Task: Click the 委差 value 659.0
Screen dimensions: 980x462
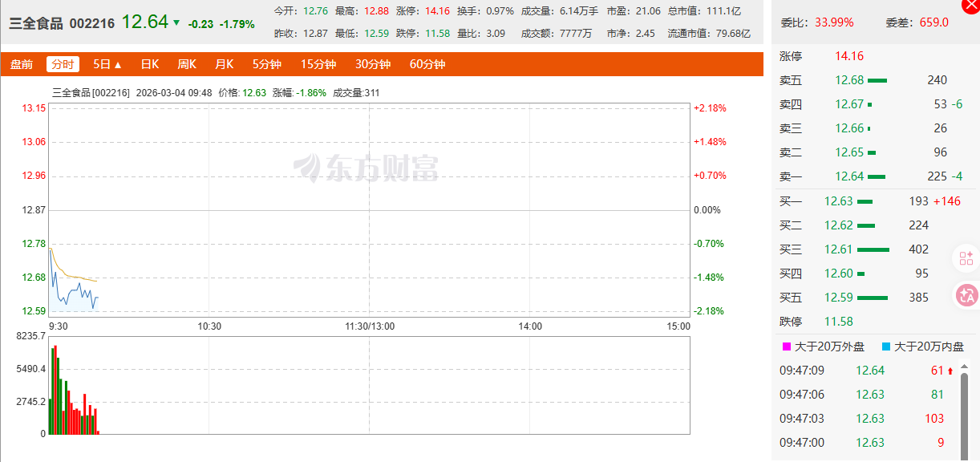Action: click(933, 22)
